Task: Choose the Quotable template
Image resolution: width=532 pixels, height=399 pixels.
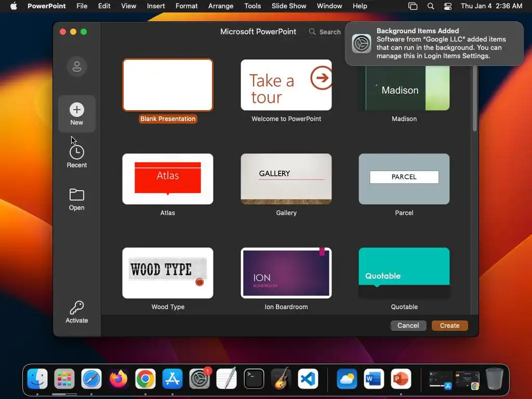Action: [x=404, y=273]
